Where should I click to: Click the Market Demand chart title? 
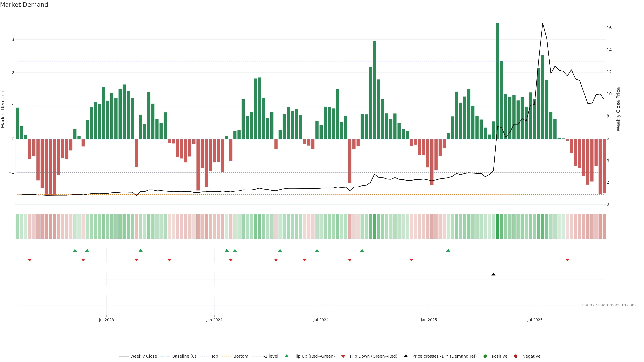[24, 5]
